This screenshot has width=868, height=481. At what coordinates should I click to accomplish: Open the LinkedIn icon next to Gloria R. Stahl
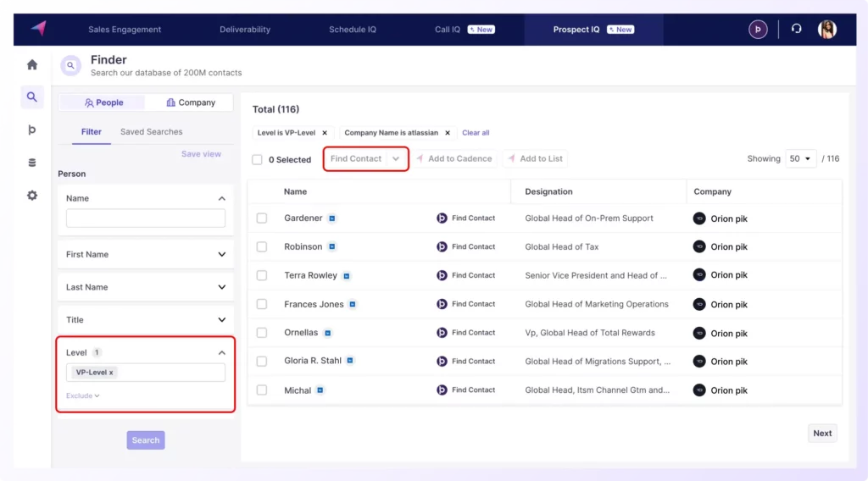(x=350, y=361)
